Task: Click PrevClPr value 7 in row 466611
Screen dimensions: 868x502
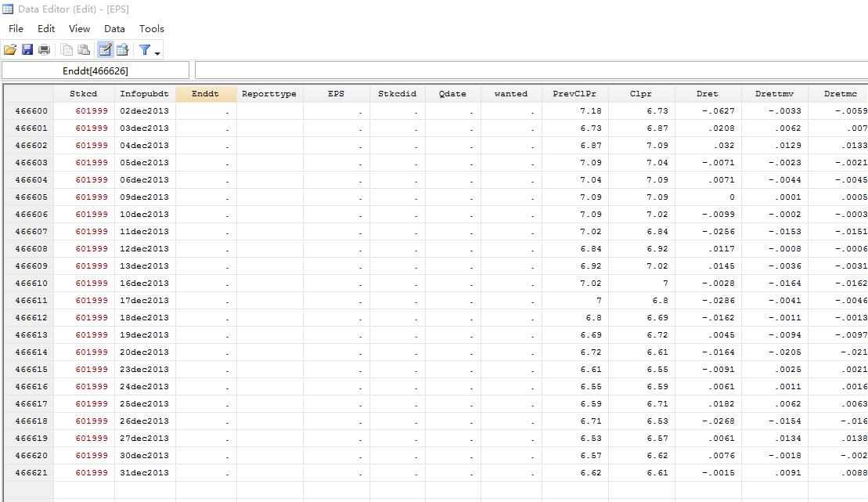Action: tap(574, 300)
